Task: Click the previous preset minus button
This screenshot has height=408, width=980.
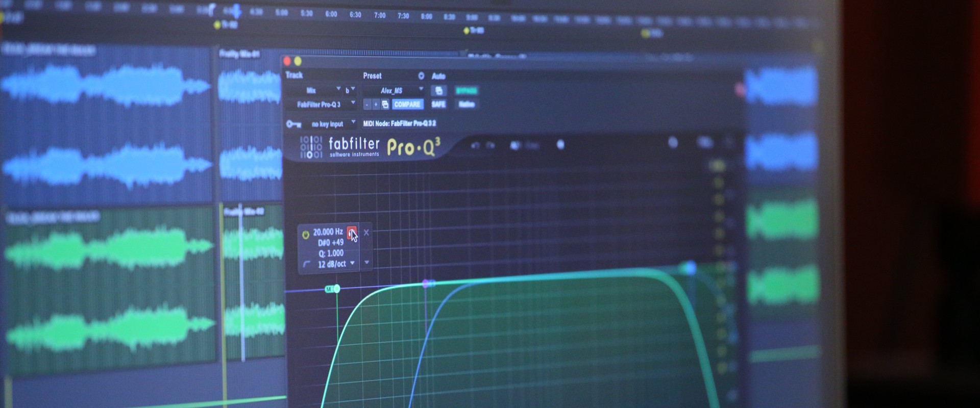Action: pyautogui.click(x=367, y=105)
